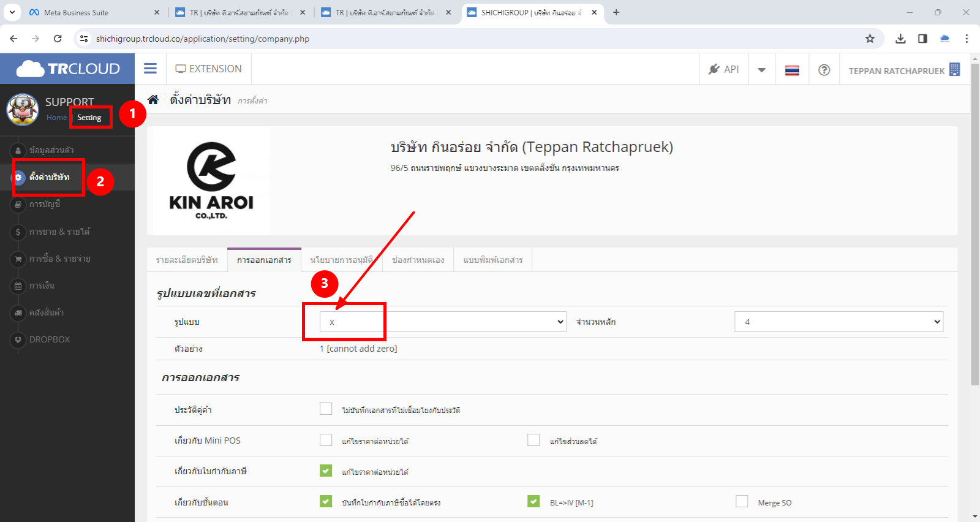Open browser downloads icon
Viewport: 980px width, 522px height.
point(900,39)
